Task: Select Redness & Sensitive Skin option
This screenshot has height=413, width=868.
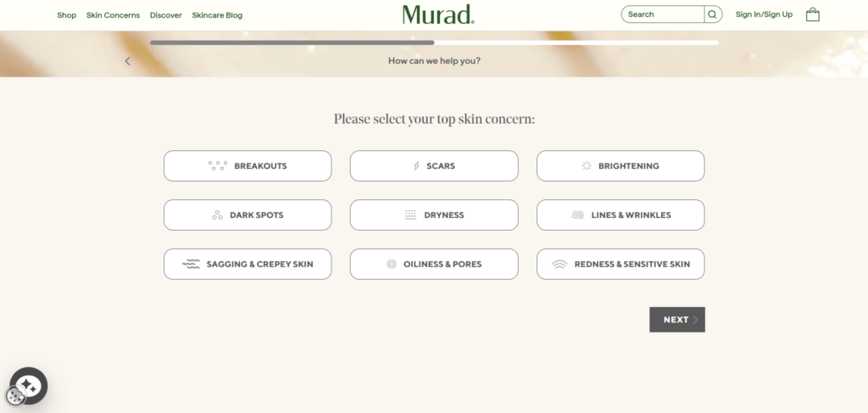Action: pyautogui.click(x=620, y=264)
